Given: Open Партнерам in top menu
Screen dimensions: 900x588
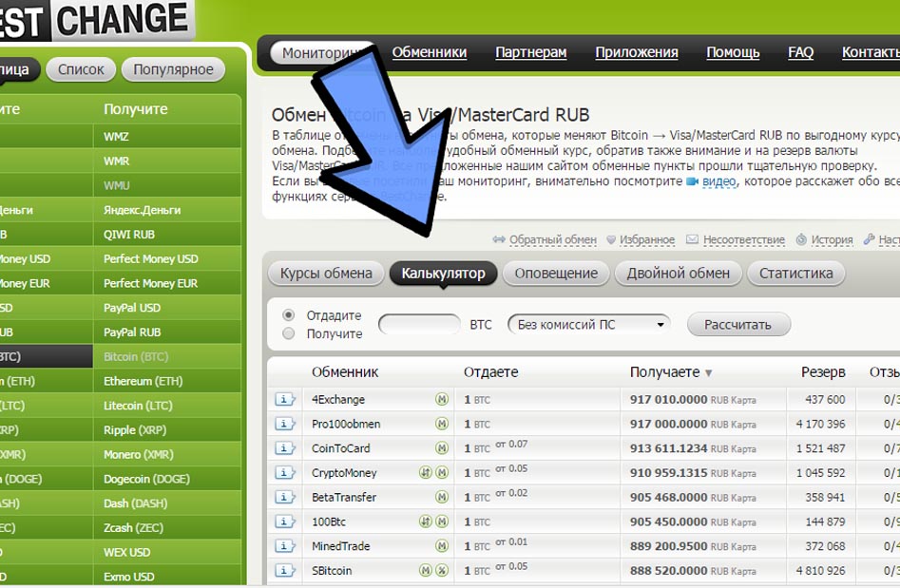Looking at the screenshot, I should (531, 52).
